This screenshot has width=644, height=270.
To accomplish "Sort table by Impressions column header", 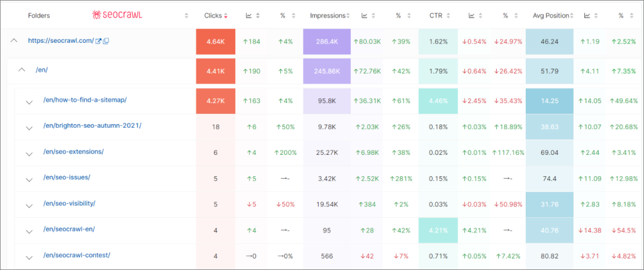I will pyautogui.click(x=327, y=15).
